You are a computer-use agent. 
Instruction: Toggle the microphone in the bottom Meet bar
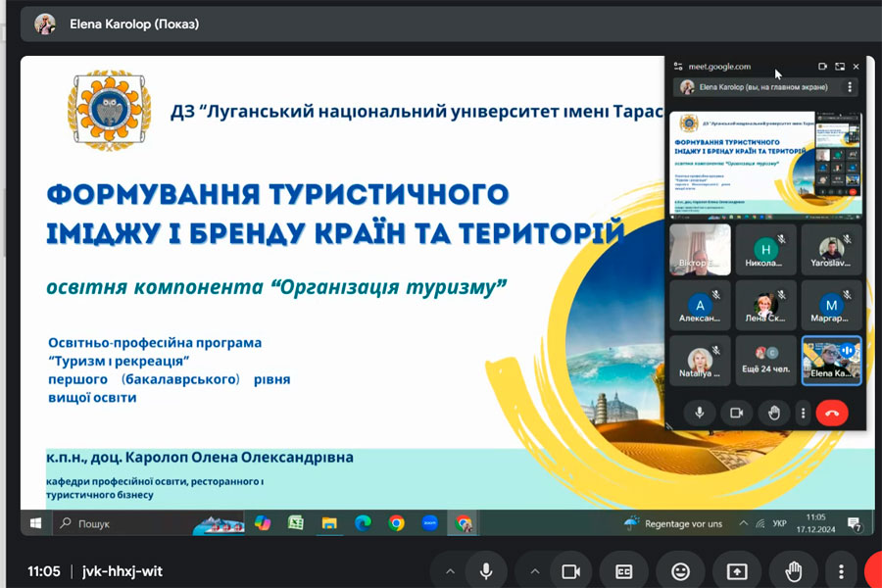tap(485, 571)
